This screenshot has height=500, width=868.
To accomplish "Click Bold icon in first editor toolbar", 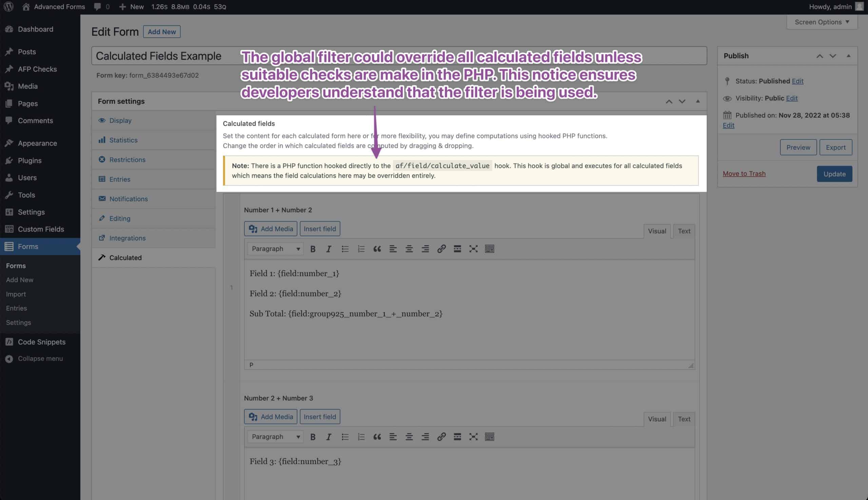I will point(313,249).
